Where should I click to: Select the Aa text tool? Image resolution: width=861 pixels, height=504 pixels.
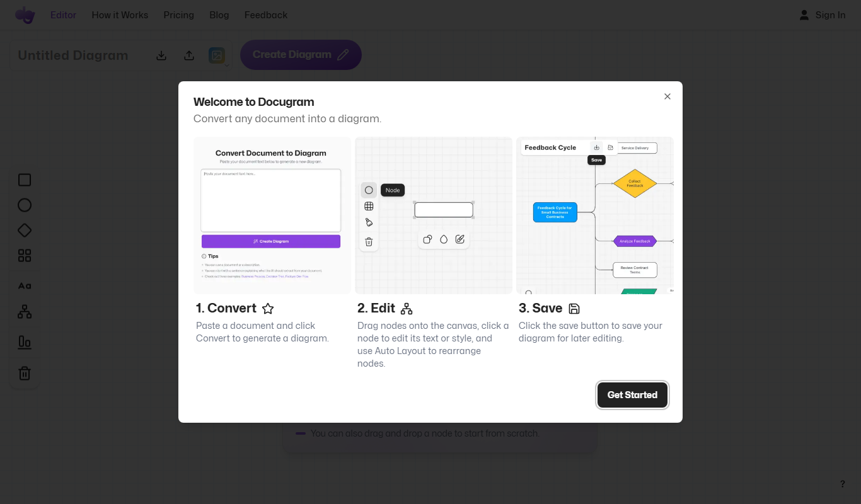coord(25,286)
